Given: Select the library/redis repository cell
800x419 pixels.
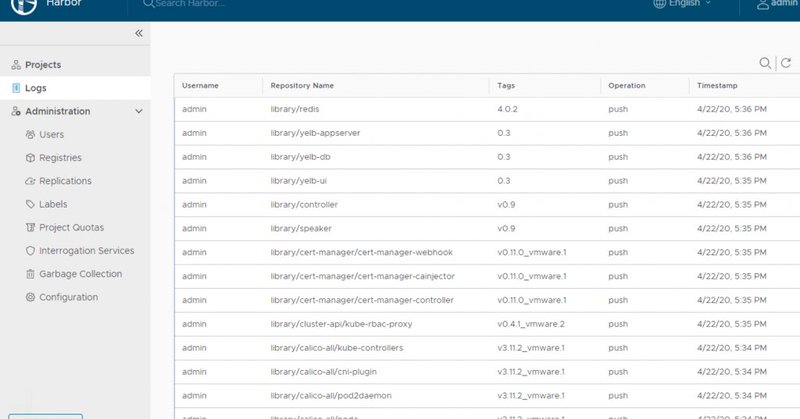Looking at the screenshot, I should [295, 109].
